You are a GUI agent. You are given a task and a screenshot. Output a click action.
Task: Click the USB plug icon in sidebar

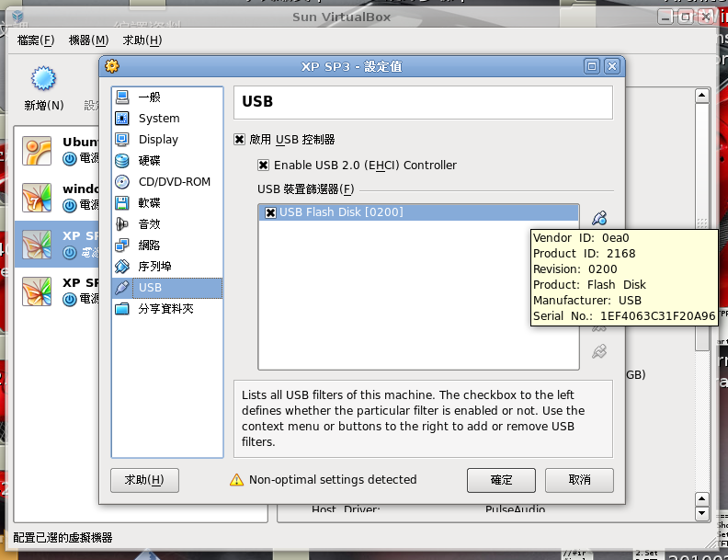[122, 288]
